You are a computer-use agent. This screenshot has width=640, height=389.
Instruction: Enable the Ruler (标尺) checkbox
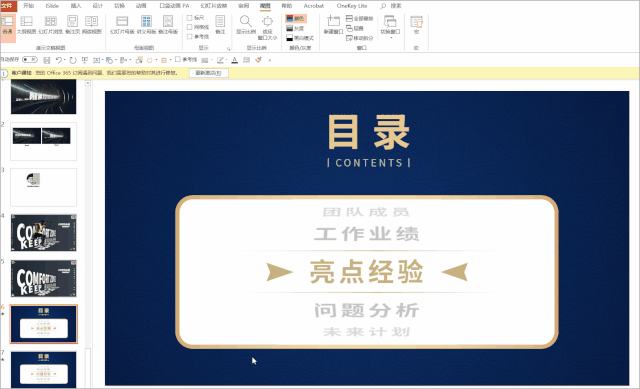click(x=189, y=18)
